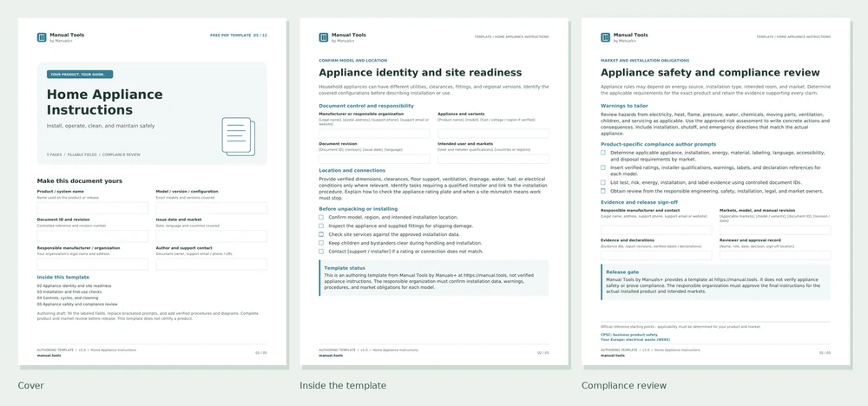Click the Appliance and variants field
The width and height of the screenshot is (868, 406).
tap(493, 134)
